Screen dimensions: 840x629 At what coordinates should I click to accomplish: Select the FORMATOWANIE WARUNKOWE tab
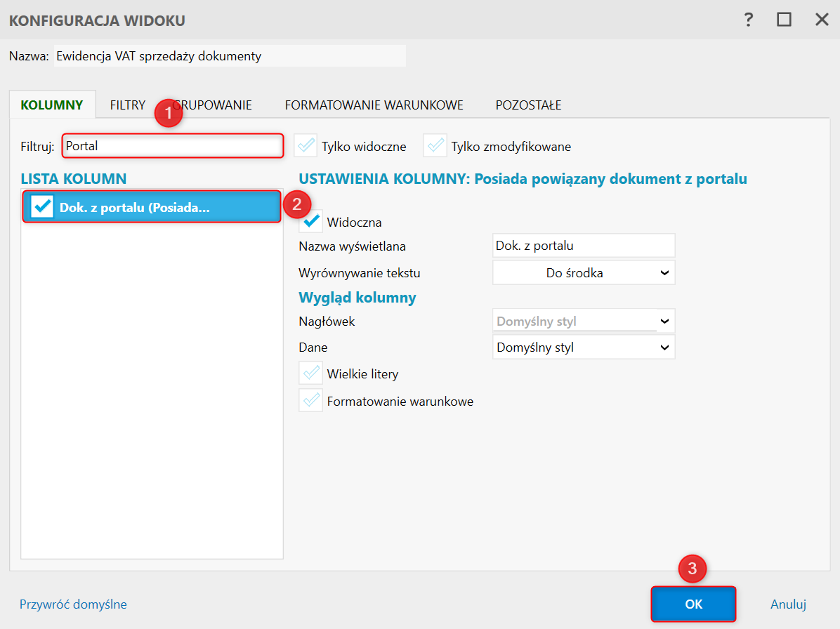point(374,105)
